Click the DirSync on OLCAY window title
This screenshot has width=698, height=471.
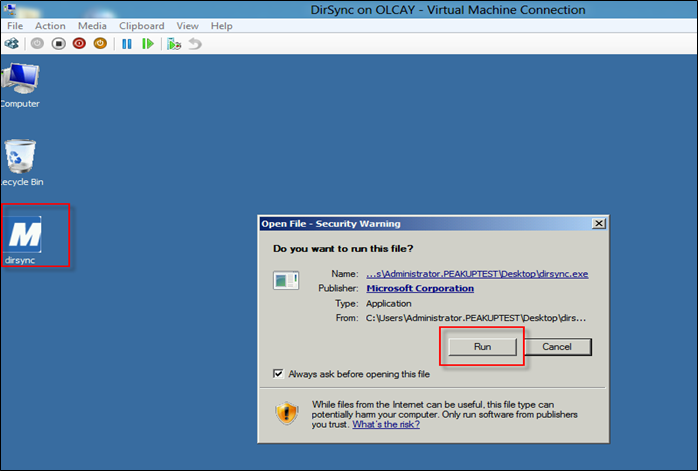(x=448, y=9)
